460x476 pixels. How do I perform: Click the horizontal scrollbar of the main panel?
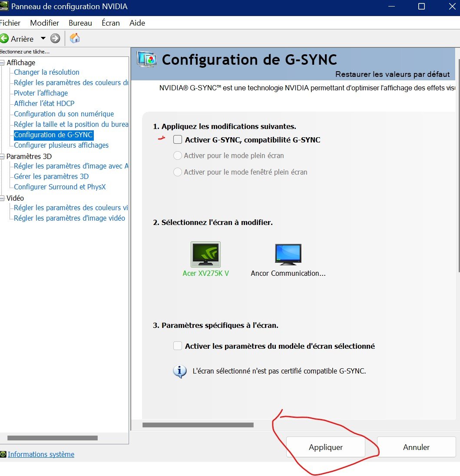click(198, 425)
